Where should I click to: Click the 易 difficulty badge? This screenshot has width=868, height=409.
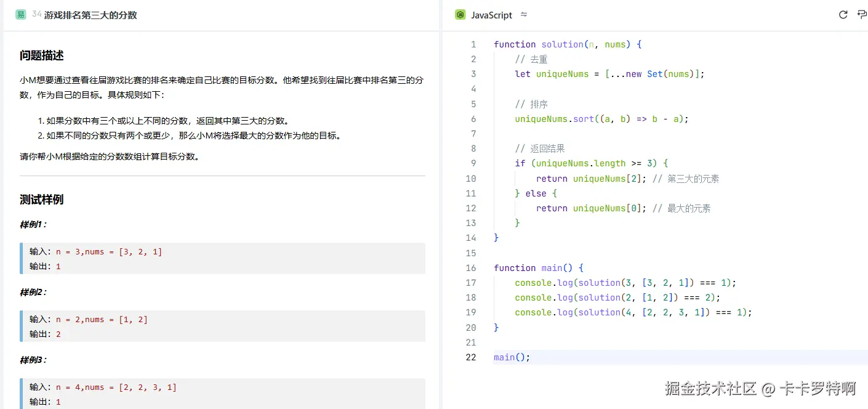click(21, 14)
